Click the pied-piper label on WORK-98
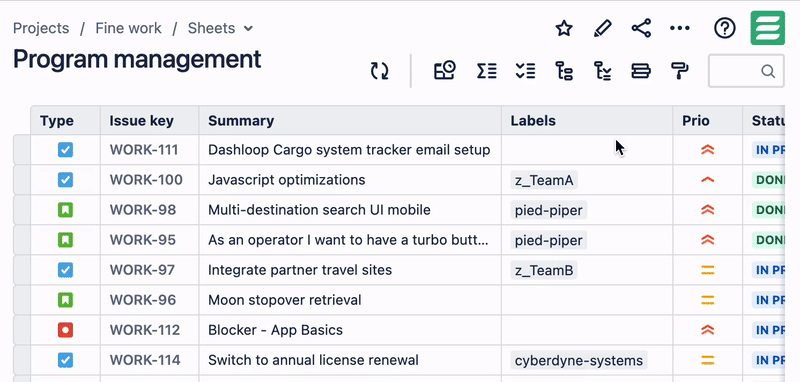Viewport: 800px width, 382px height. (x=548, y=210)
